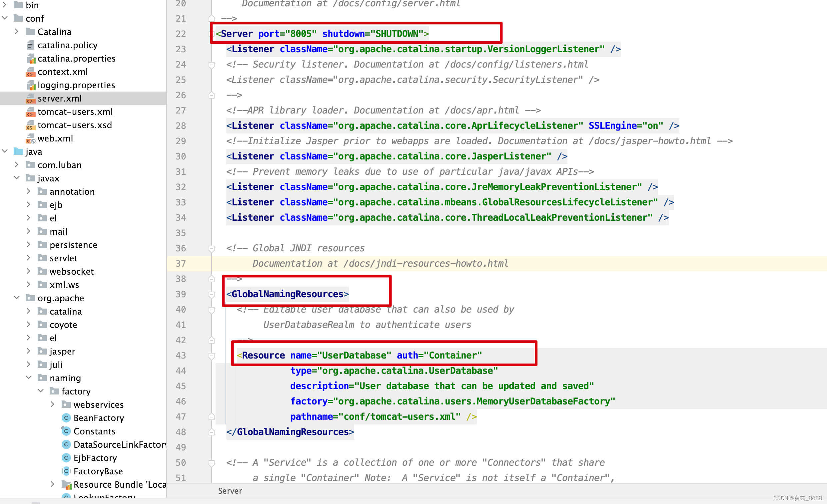Collapse the conf folder chevron
This screenshot has width=827, height=504.
click(5, 18)
